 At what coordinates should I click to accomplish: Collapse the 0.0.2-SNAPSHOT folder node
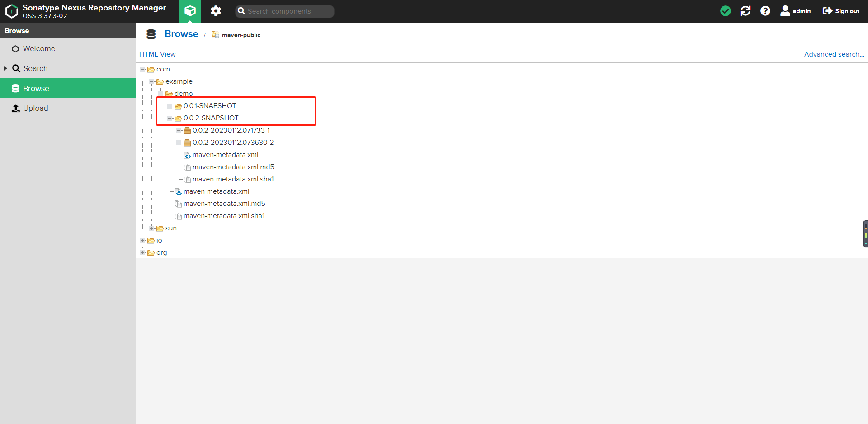(x=170, y=118)
